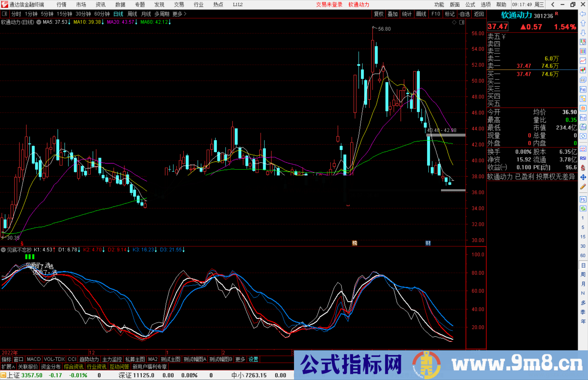The image size is (588, 380).
Task: Switch to 1分钟 period
Action: tap(31, 14)
